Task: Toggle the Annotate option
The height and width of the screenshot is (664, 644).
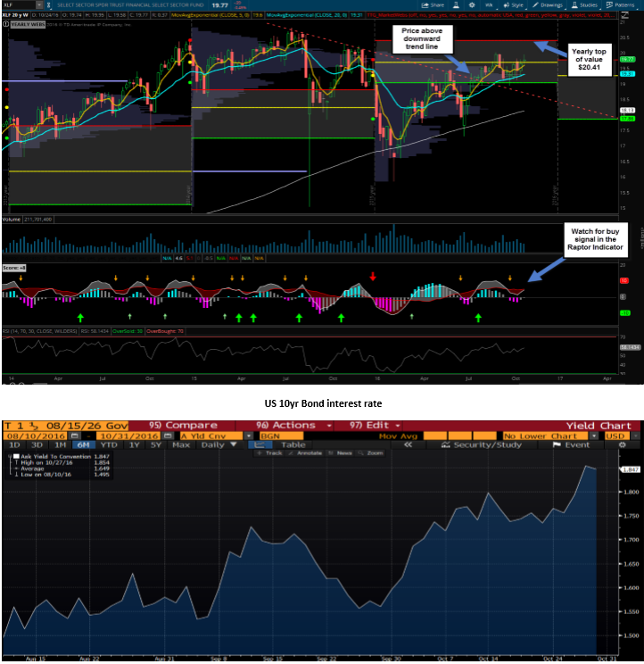Action: click(306, 453)
